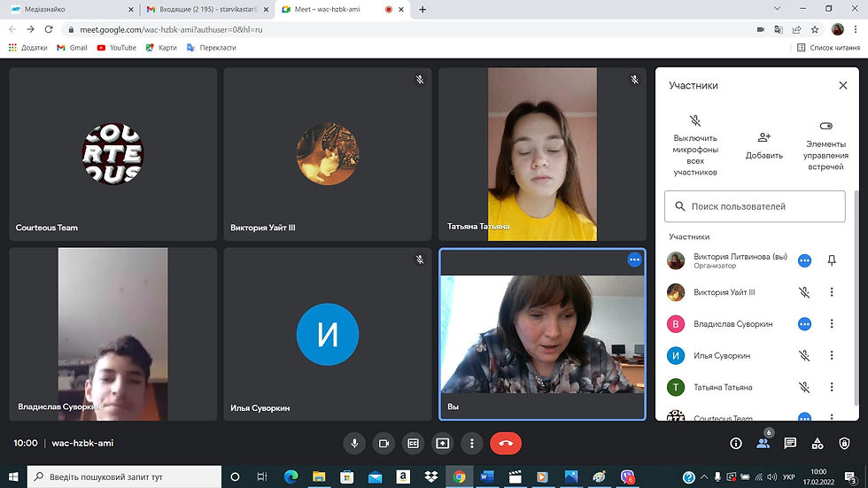Viewport: 868px width, 488px height.
Task: Open the Chrome three-dot menu
Action: pos(856,29)
